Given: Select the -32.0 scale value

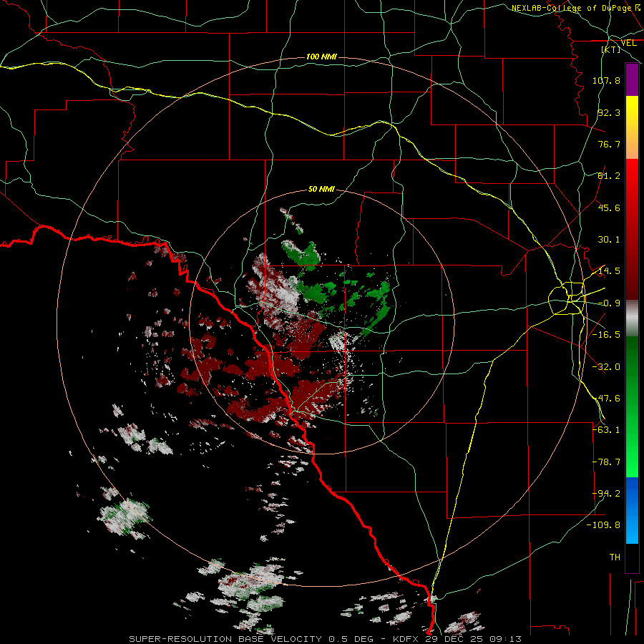Looking at the screenshot, I should pyautogui.click(x=606, y=367).
